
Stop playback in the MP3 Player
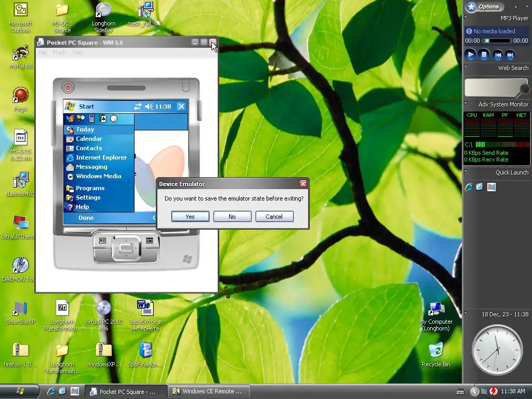[484, 55]
